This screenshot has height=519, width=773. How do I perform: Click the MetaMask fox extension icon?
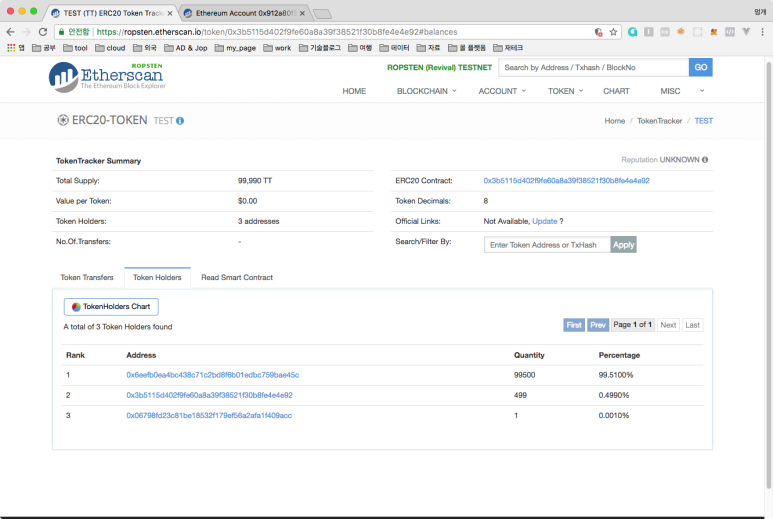(713, 32)
